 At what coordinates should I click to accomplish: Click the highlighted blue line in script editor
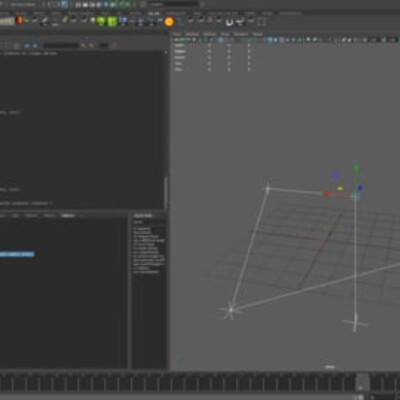pyautogui.click(x=17, y=254)
